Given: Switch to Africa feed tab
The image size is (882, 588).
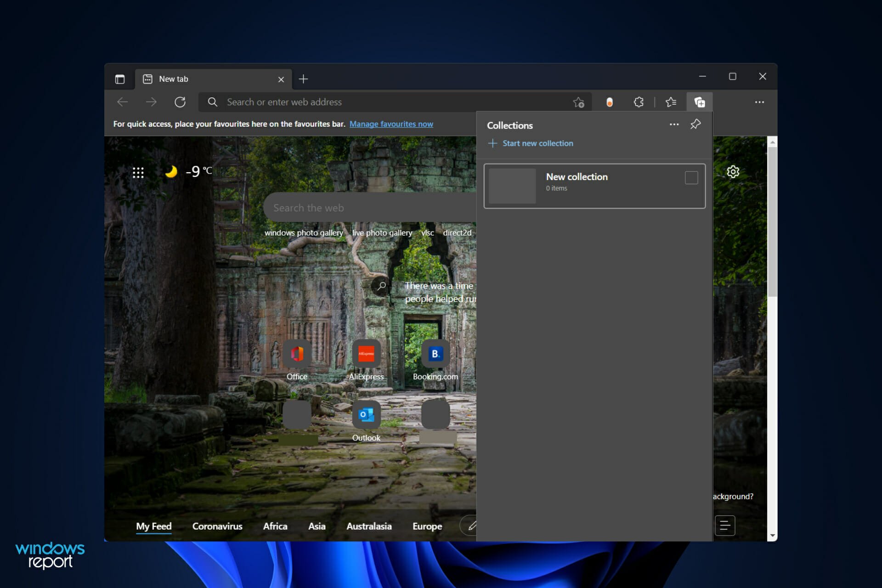Looking at the screenshot, I should (275, 526).
